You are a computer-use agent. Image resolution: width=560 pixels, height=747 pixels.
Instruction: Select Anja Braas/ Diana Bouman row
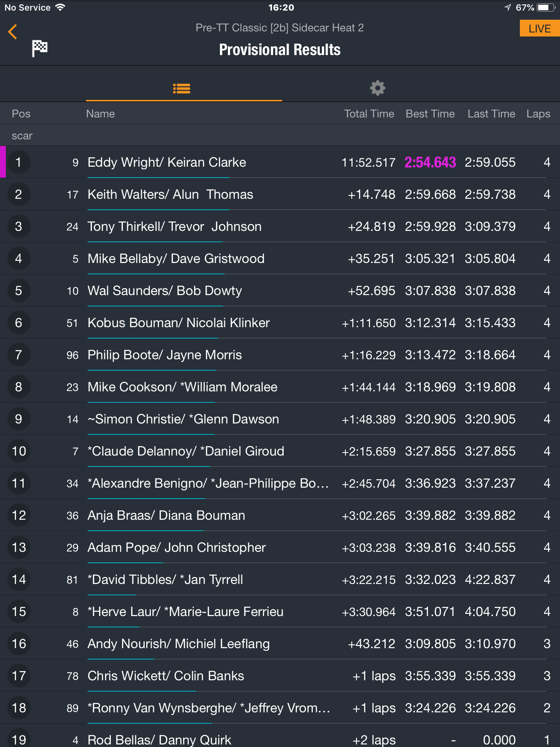(x=280, y=515)
